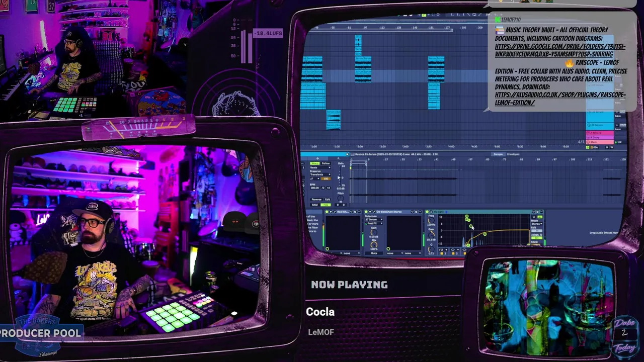The width and height of the screenshot is (644, 362).
Task: Click the CS-SideChain Mix knob
Action: [374, 245]
